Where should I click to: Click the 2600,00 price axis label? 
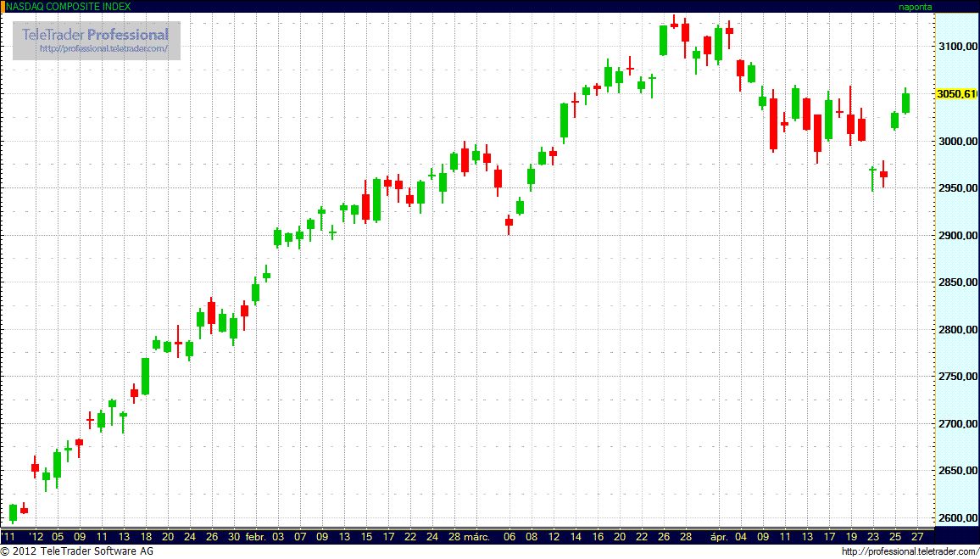click(957, 518)
